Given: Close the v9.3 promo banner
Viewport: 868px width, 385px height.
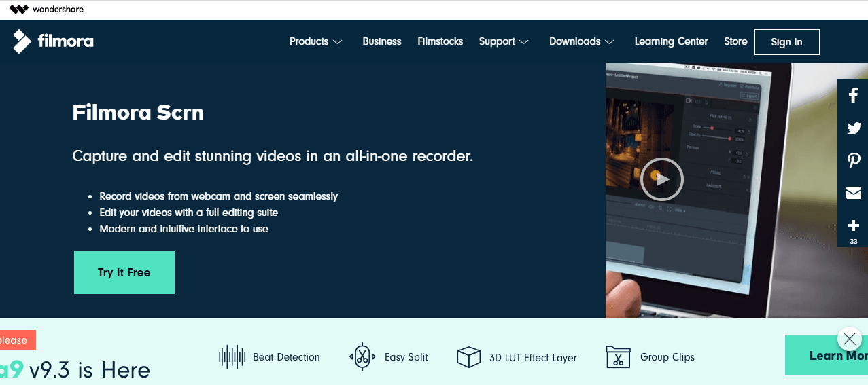Looking at the screenshot, I should pos(850,339).
